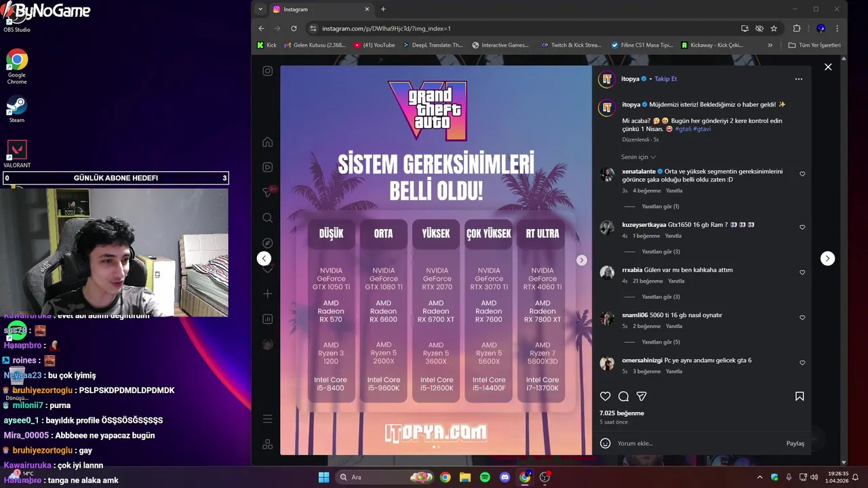
Task: Click OBS Studio icon in the taskbar
Action: (545, 477)
